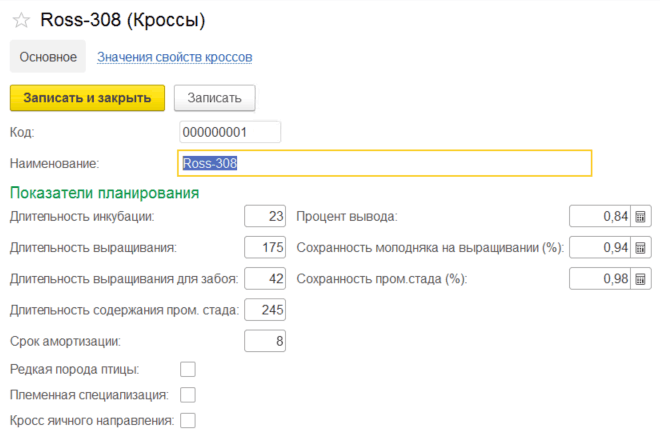660x444 pixels.
Task: Open calculator for Сохранность молодняка на выращивании
Action: pyautogui.click(x=640, y=247)
